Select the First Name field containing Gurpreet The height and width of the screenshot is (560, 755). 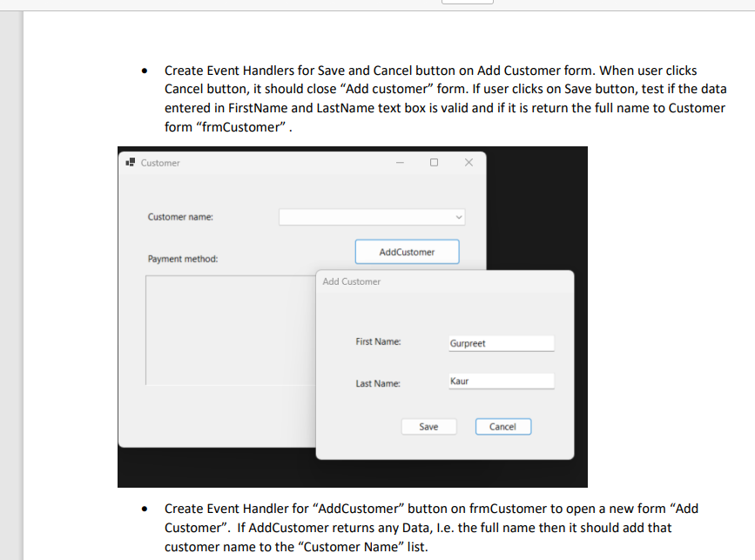[x=501, y=342]
